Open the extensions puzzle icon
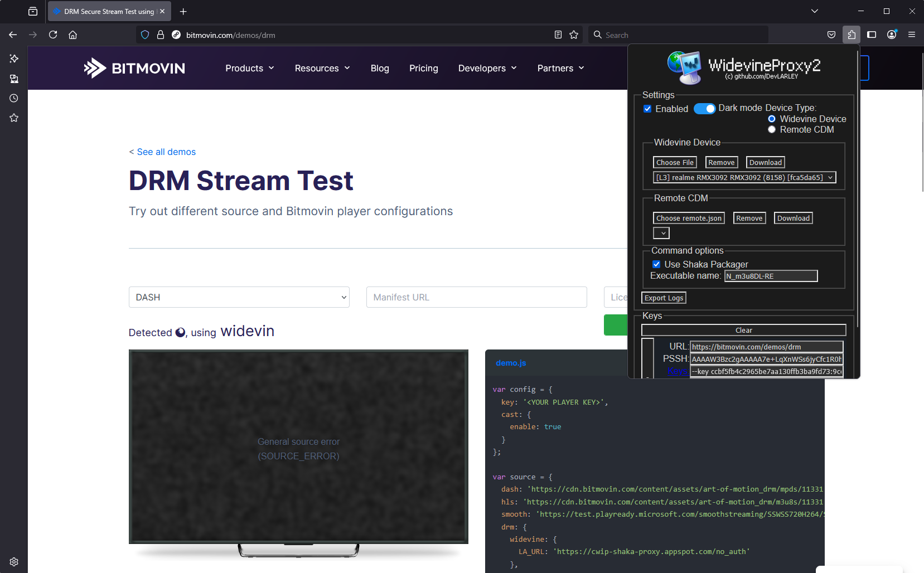Screen dimensions: 924x573 [852, 35]
